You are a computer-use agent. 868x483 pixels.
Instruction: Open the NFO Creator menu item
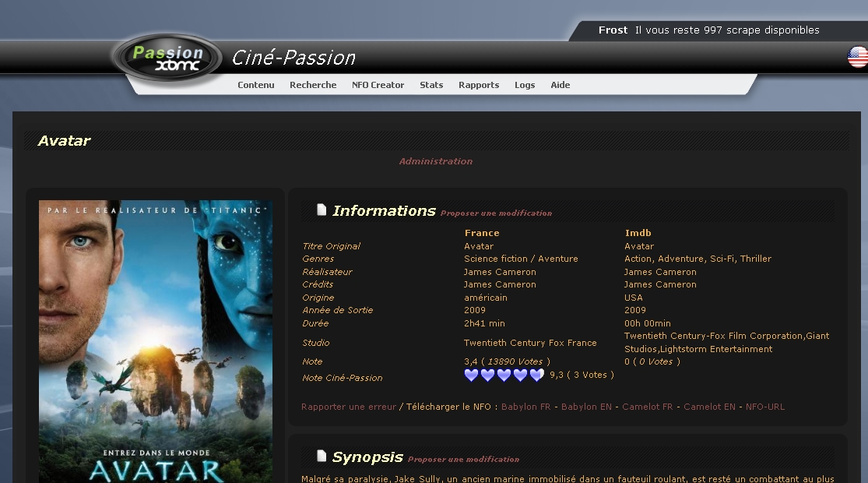point(378,85)
